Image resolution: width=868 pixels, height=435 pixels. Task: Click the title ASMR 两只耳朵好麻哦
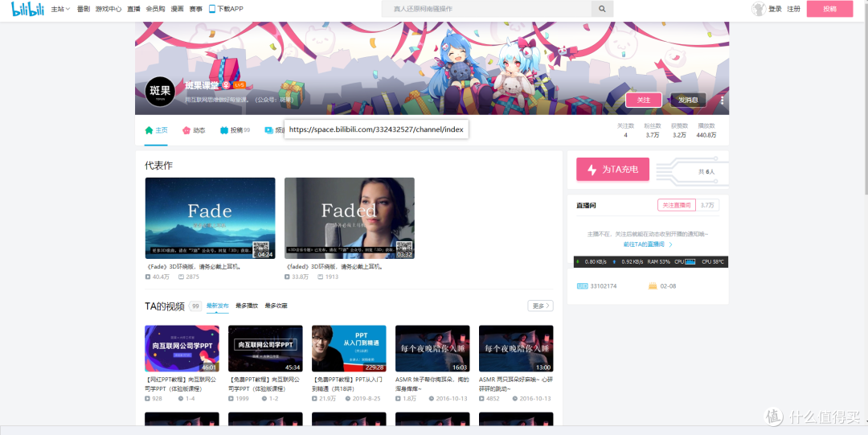point(516,384)
